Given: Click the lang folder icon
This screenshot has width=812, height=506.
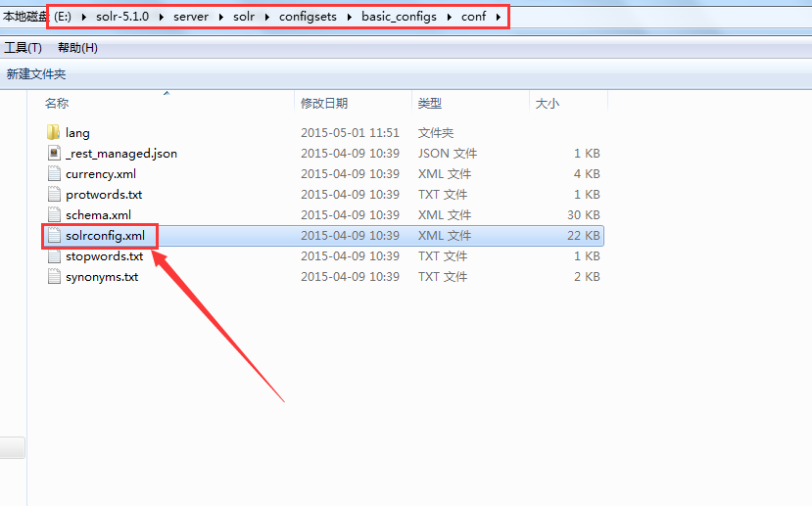Looking at the screenshot, I should (x=53, y=132).
